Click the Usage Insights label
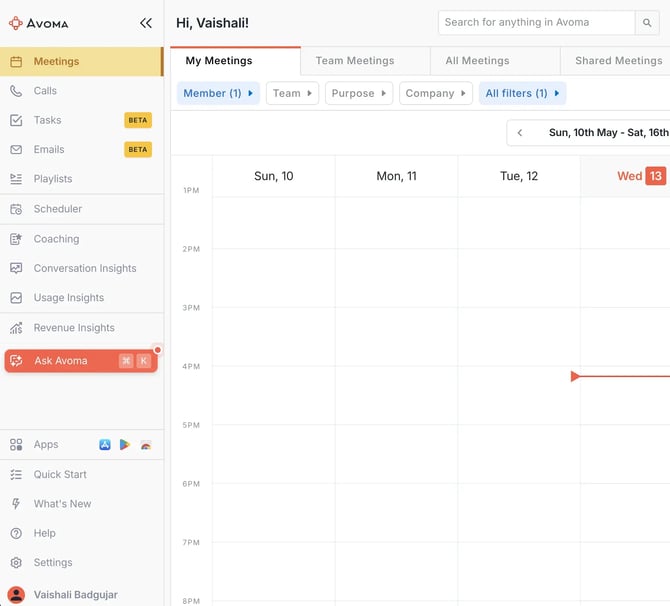The height and width of the screenshot is (606, 670). (69, 298)
